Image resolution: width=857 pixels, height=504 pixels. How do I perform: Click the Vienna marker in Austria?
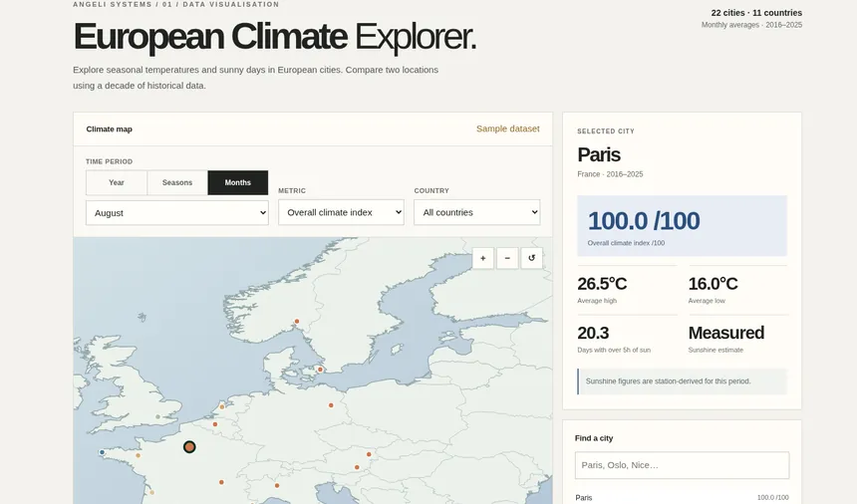(x=369, y=454)
